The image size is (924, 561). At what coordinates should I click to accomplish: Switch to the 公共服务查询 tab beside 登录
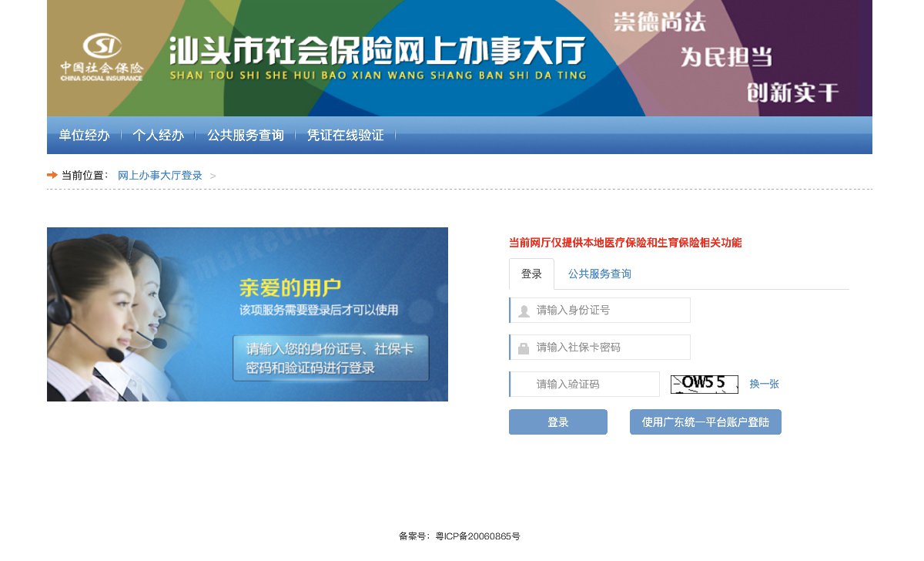(599, 274)
